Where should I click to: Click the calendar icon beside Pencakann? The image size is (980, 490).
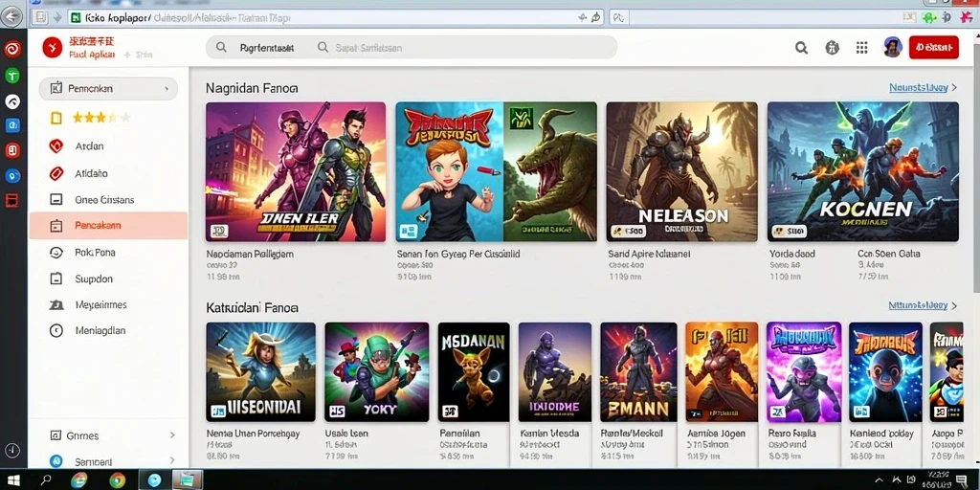[x=56, y=226]
